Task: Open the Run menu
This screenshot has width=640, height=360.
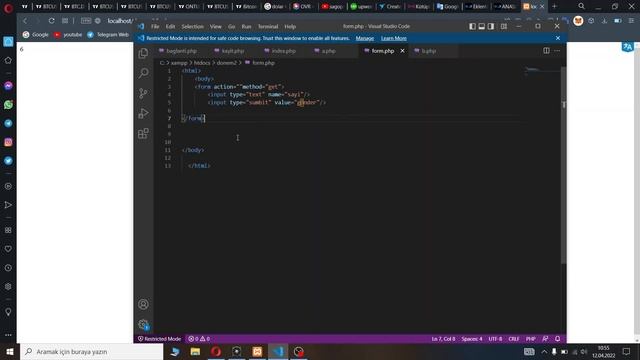Action: pos(246,27)
